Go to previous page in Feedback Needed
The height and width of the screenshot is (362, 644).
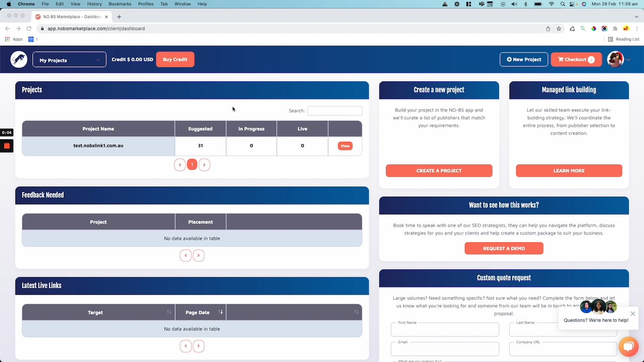pos(186,255)
